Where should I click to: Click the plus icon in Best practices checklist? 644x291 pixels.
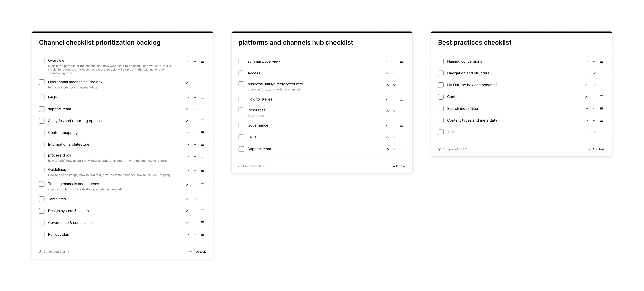[x=589, y=149]
